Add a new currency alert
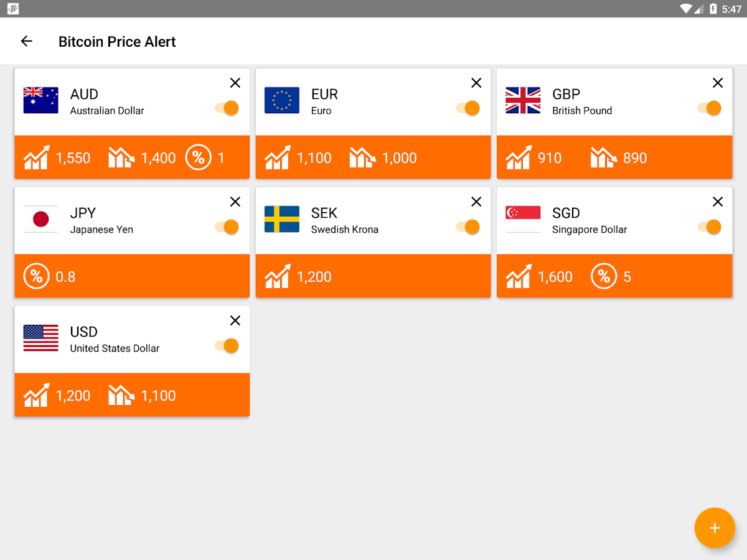 pos(715,528)
